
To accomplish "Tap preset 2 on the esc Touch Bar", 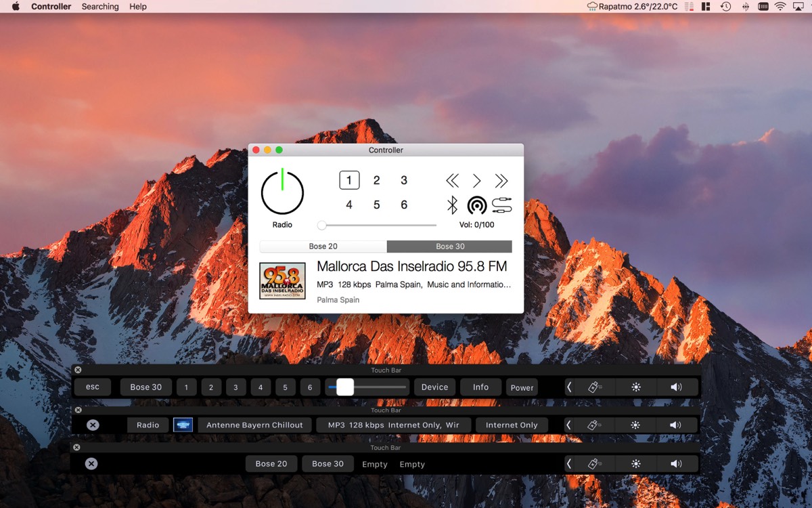I will 211,387.
